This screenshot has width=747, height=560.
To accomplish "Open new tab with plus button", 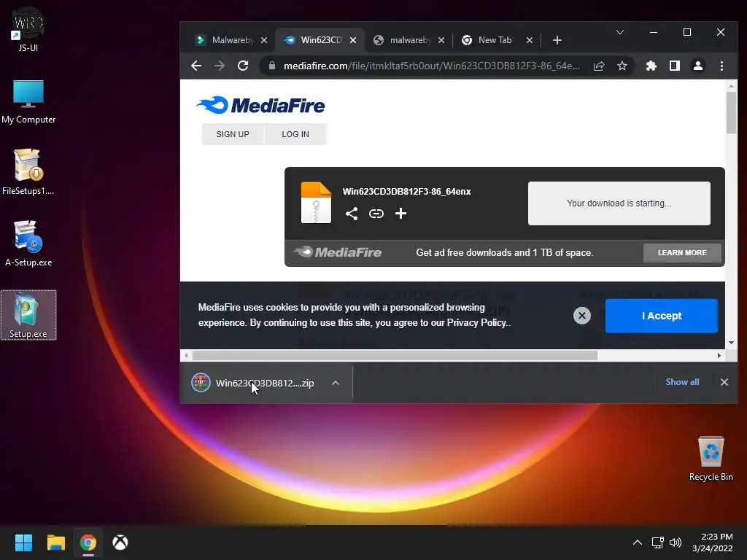I will click(557, 41).
